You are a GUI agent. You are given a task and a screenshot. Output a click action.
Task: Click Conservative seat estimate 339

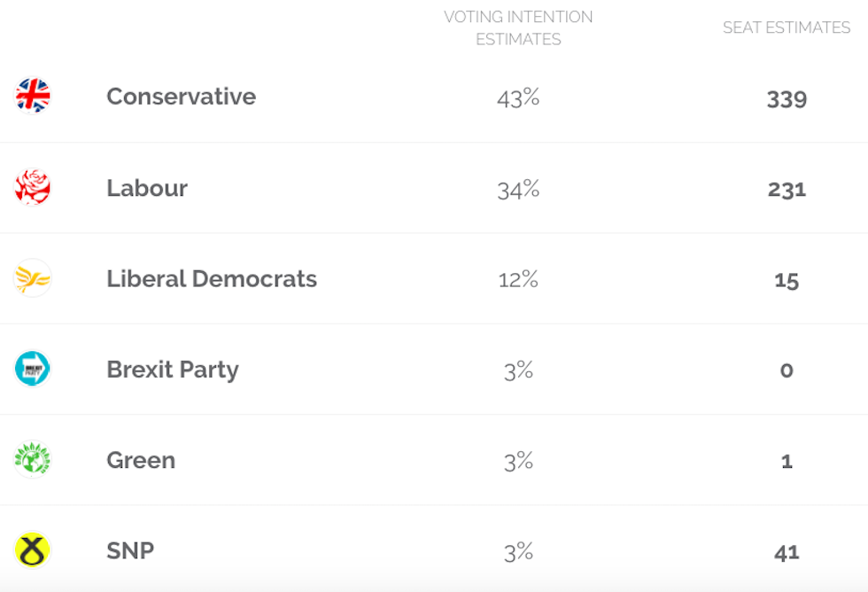tap(787, 98)
